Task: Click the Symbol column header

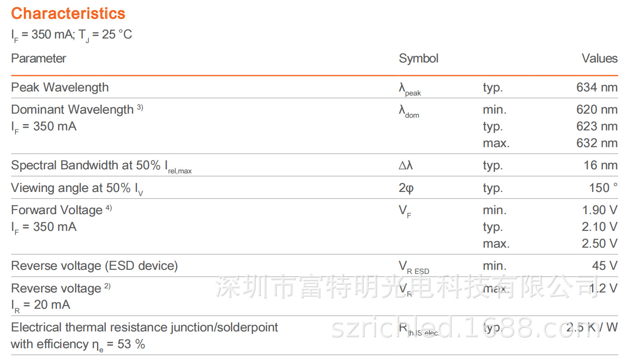Action: click(418, 58)
